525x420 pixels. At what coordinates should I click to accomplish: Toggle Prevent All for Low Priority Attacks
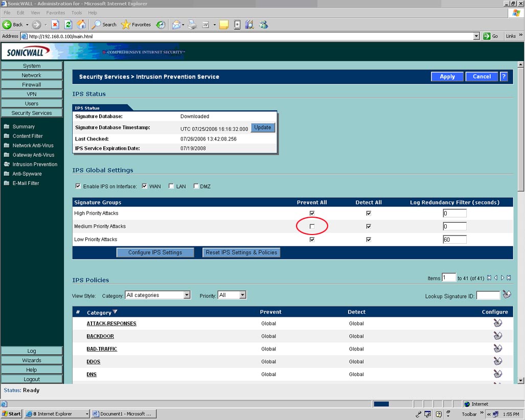312,240
